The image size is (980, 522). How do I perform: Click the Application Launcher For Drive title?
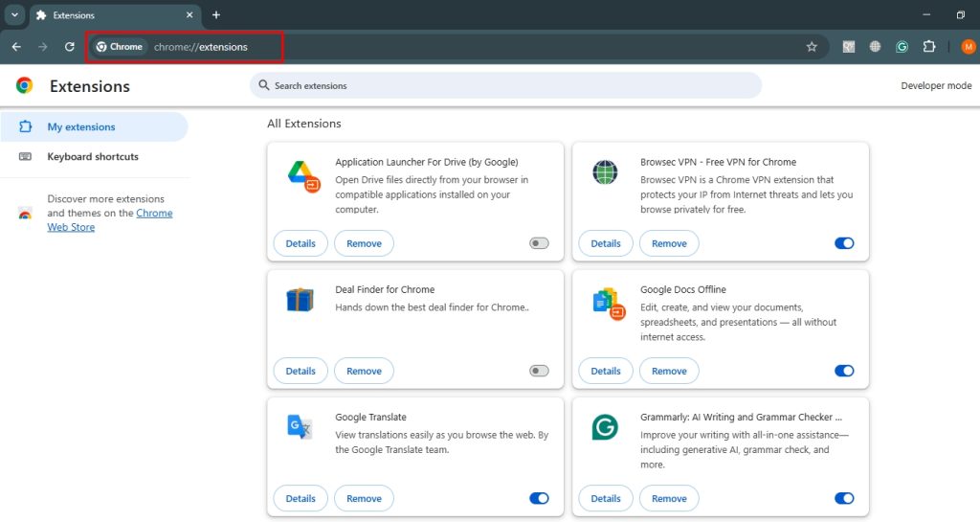pyautogui.click(x=426, y=162)
